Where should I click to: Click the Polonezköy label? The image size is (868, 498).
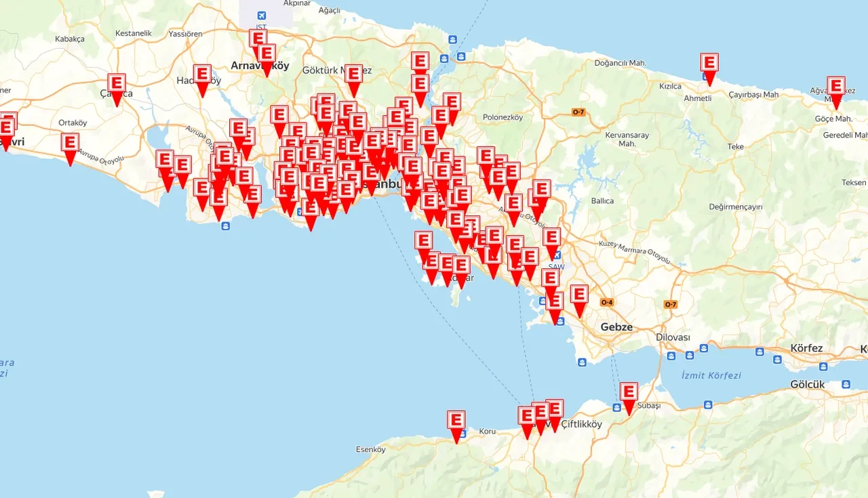pos(503,117)
